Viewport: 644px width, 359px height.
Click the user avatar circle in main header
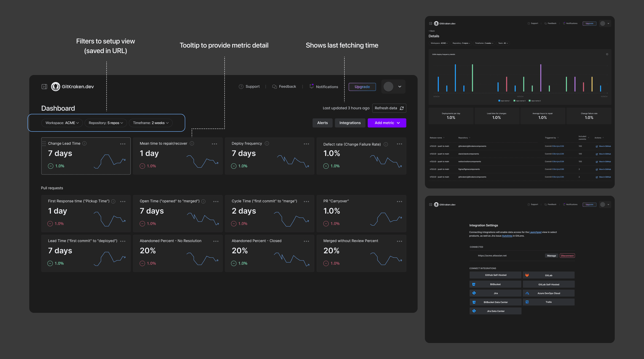388,86
